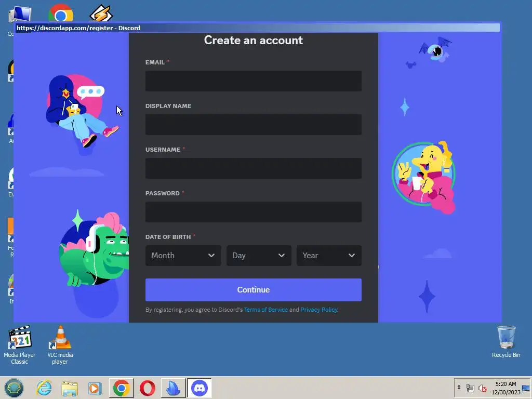Open the Media Player Classic desktop icon
The image size is (532, 399).
[19, 345]
